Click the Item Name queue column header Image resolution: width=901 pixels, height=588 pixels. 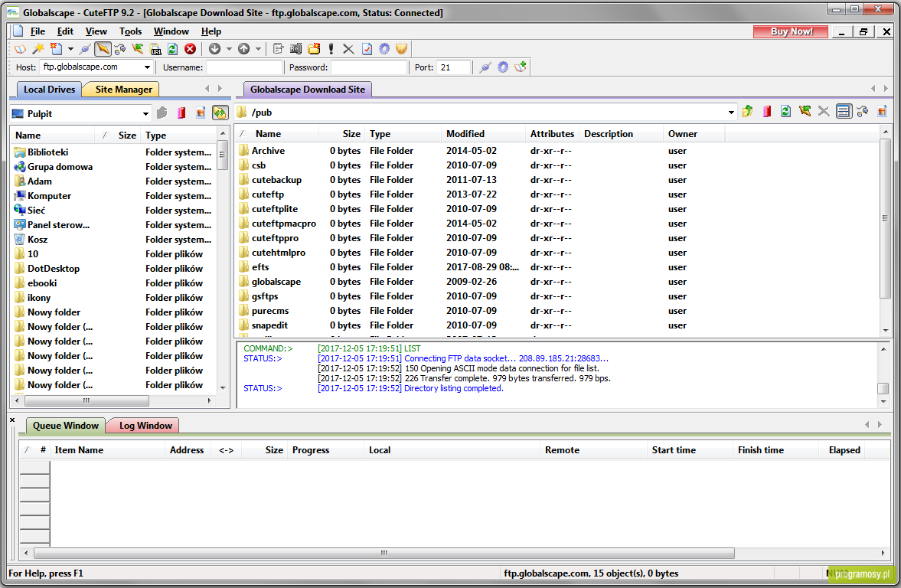[107, 451]
